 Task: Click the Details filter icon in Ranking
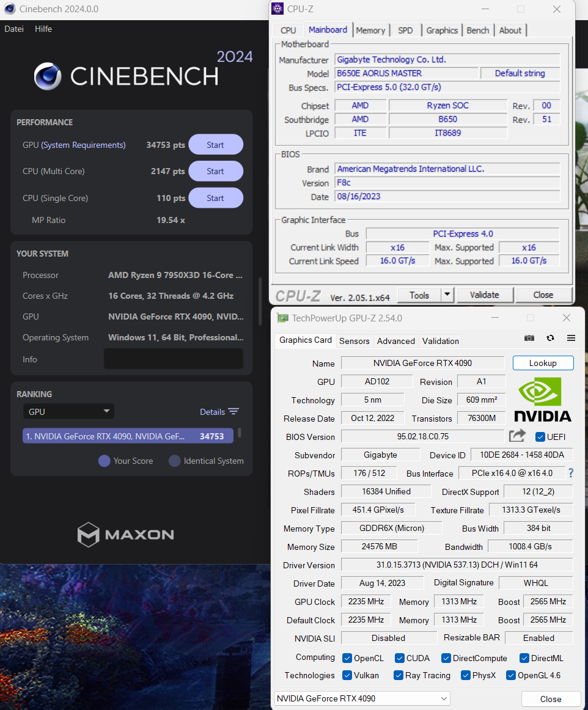(233, 411)
